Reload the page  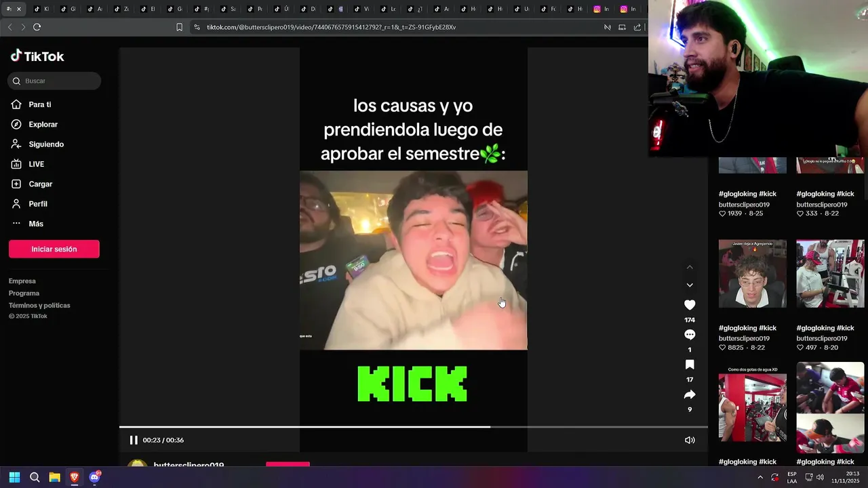[x=37, y=27]
